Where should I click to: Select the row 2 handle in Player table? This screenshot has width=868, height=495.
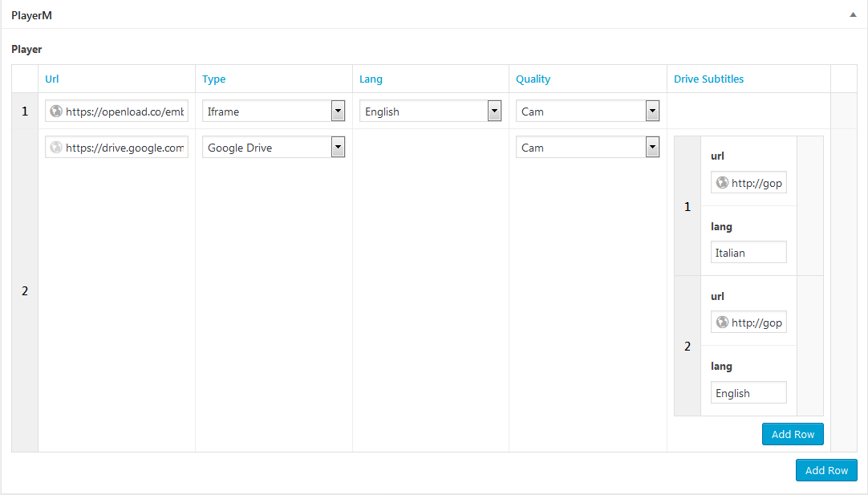point(25,290)
